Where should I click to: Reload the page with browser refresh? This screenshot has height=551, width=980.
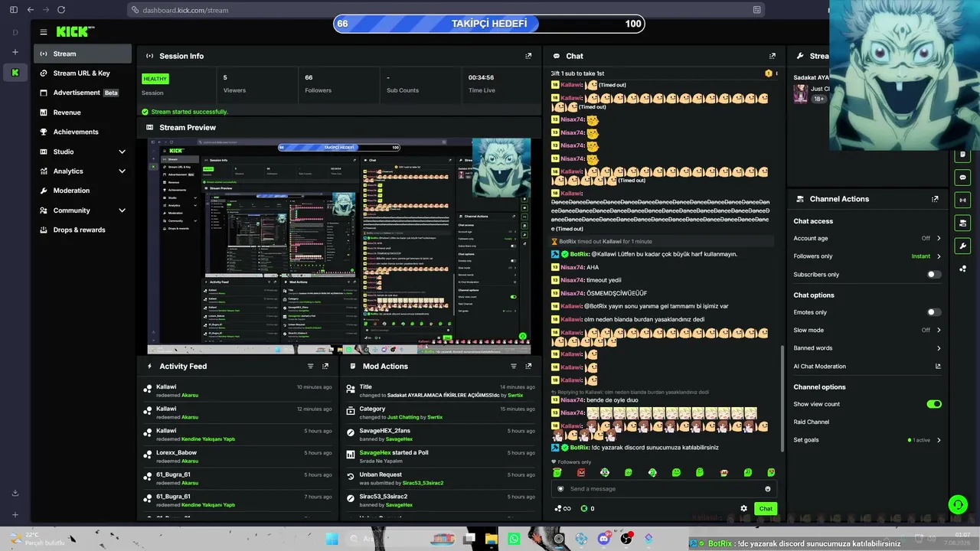click(x=61, y=10)
